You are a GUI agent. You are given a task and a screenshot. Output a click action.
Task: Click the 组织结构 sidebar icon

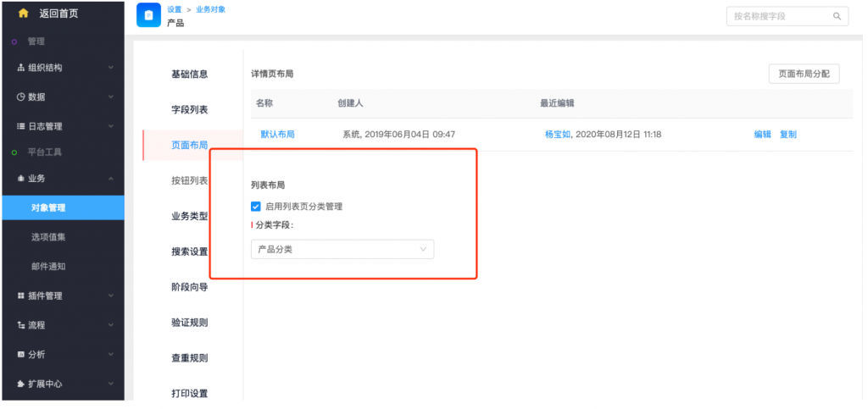(x=20, y=68)
